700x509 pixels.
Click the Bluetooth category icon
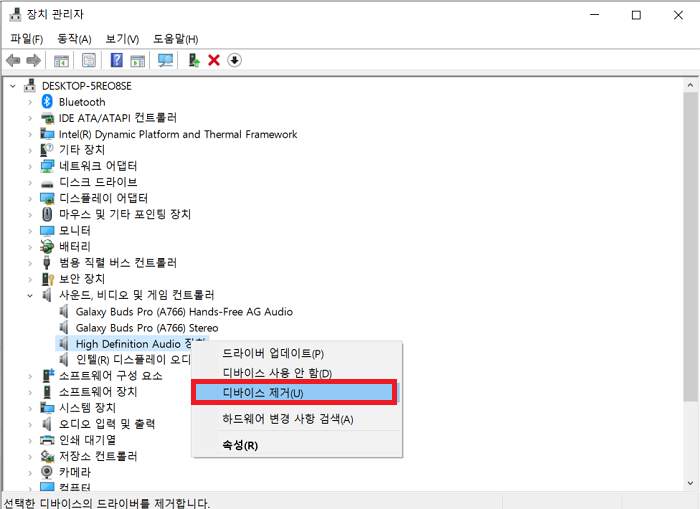point(47,102)
